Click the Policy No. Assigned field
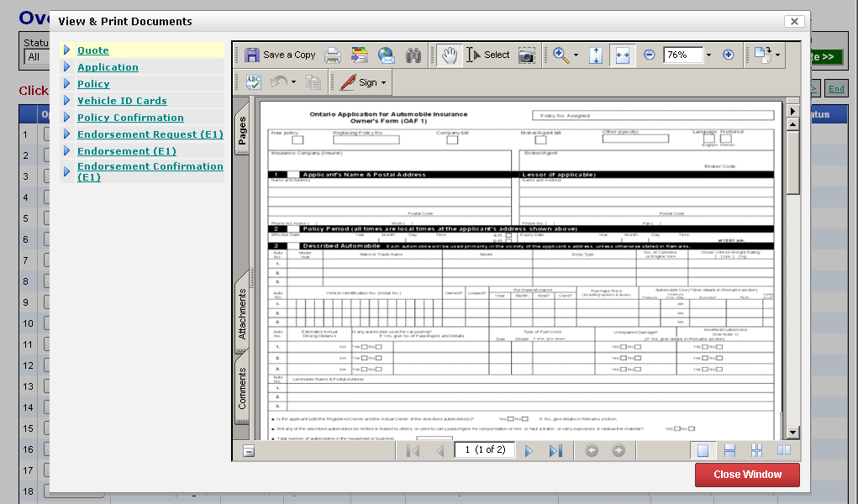Screen dimensions: 858x504 (653, 115)
